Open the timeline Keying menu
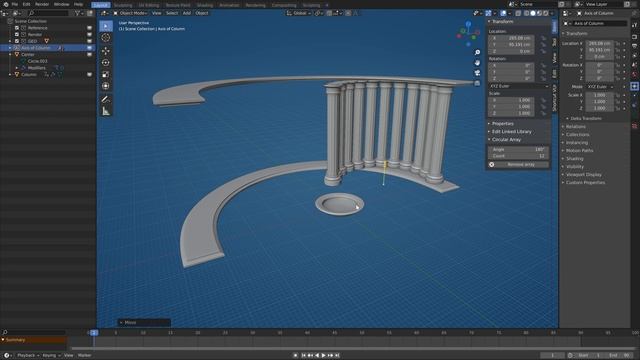Viewport: 640px width, 360px height. tap(51, 356)
